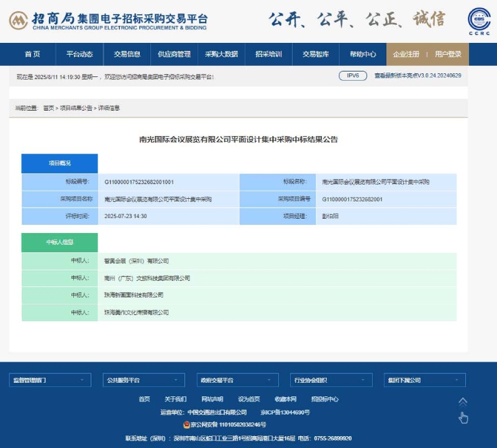This screenshot has width=497, height=448.
Task: Open the 交易智库 navigation item
Action: pos(316,54)
